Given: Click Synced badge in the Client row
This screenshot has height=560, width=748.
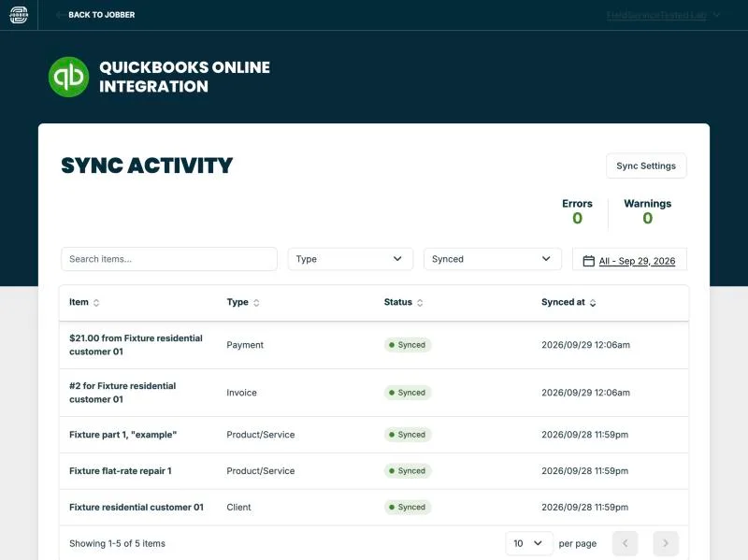Looking at the screenshot, I should [408, 507].
